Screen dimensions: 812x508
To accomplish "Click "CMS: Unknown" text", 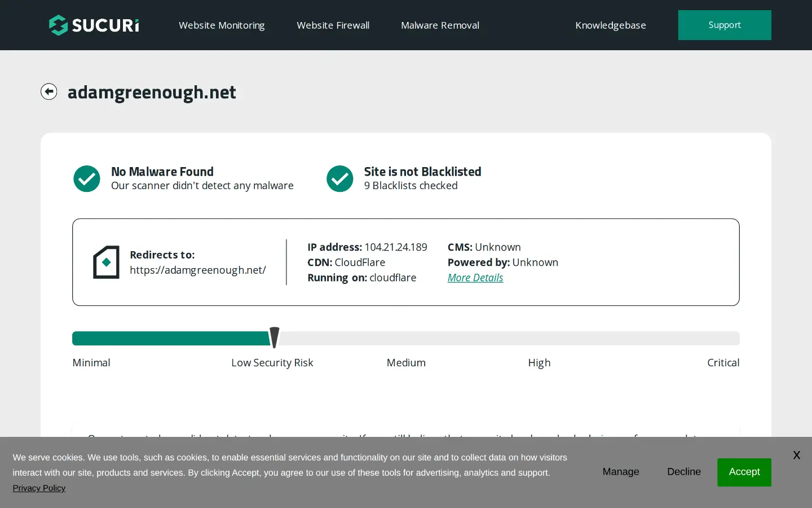I will point(484,247).
